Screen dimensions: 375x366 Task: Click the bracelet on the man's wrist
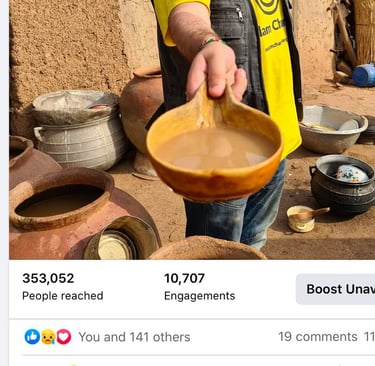[210, 43]
